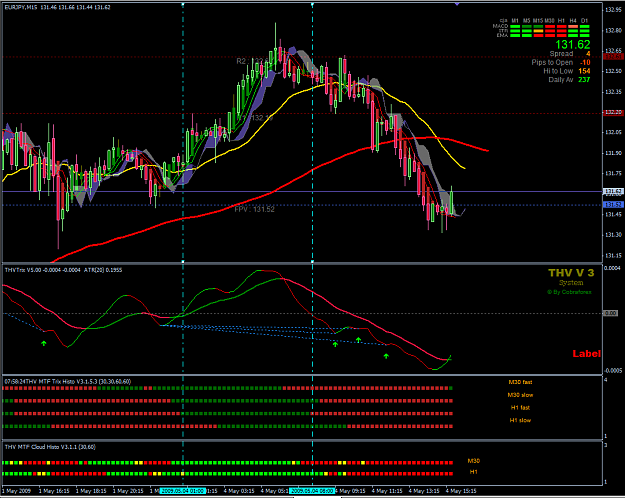
Task: Click the 131.15 price scale label
Action: click(x=613, y=256)
